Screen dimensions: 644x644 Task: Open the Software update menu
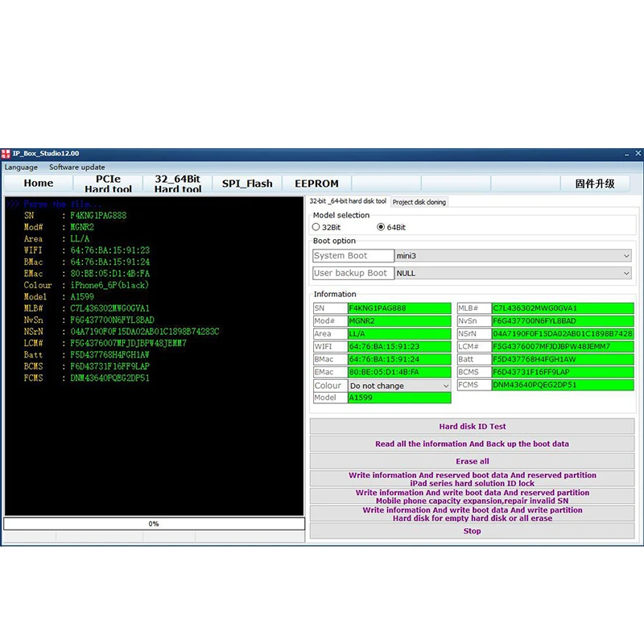76,167
